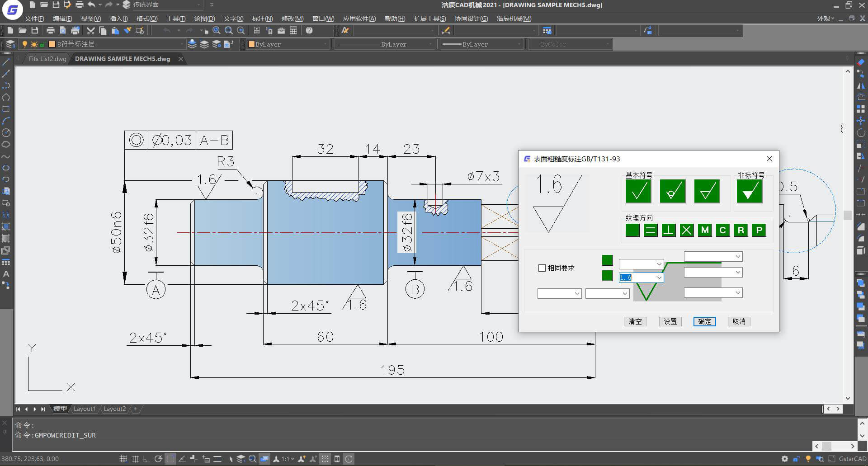This screenshot has height=466, width=868.
Task: Open the 标注(N) menu
Action: 262,19
